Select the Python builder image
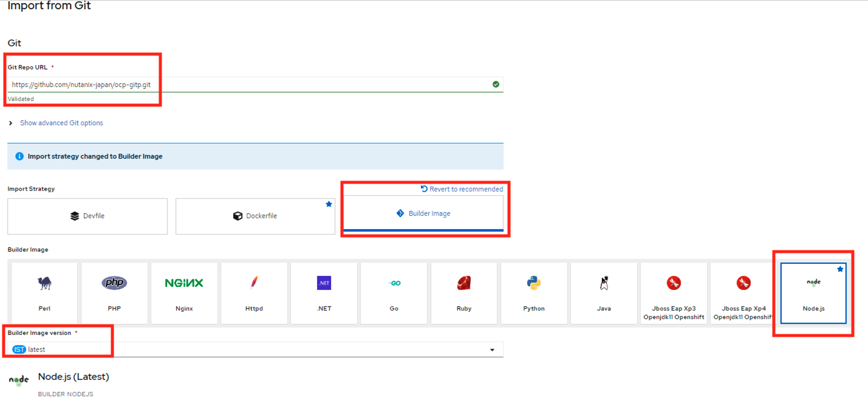 coord(534,292)
